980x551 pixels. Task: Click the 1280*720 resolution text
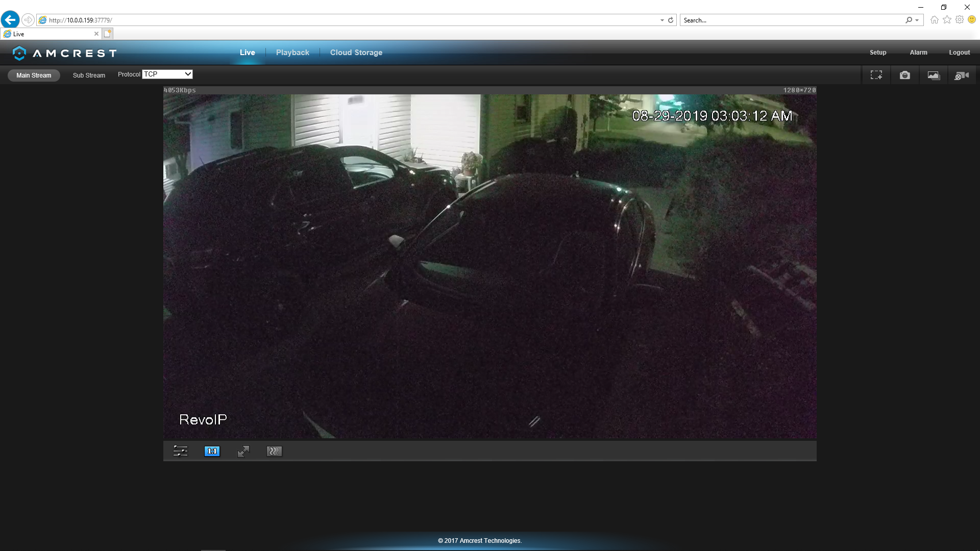tap(799, 90)
